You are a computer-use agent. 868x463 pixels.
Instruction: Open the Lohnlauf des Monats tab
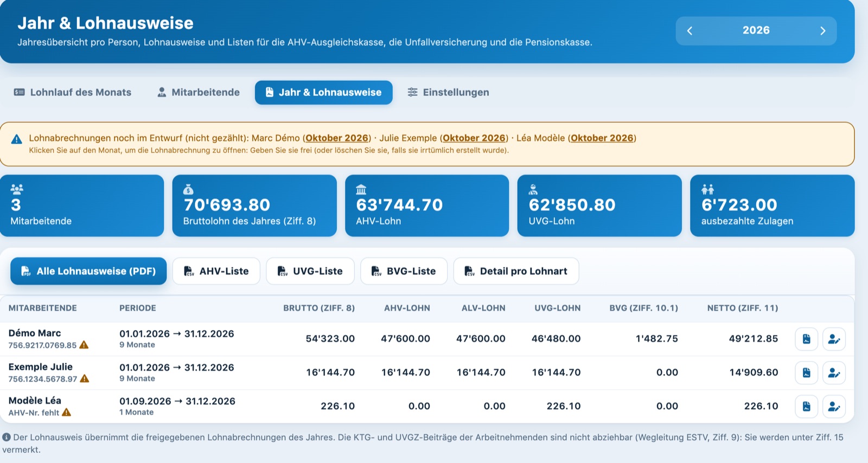73,92
